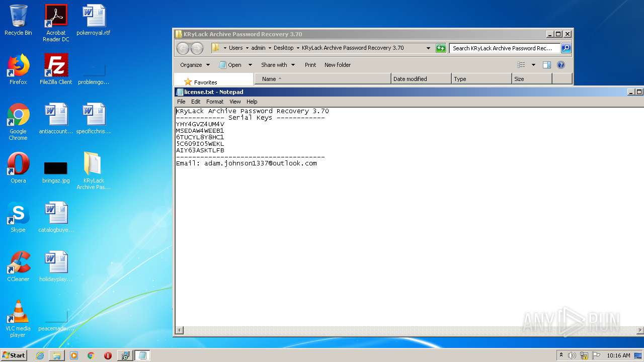
Task: Open the Notepad File menu
Action: 181,102
